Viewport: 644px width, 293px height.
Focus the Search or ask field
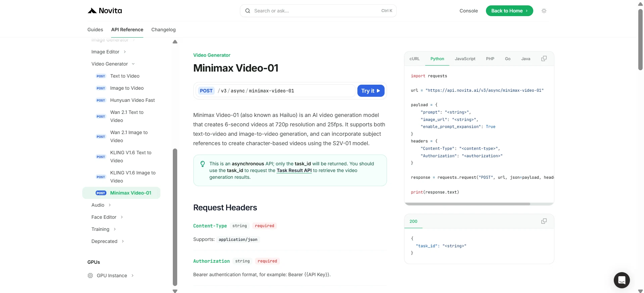[318, 11]
